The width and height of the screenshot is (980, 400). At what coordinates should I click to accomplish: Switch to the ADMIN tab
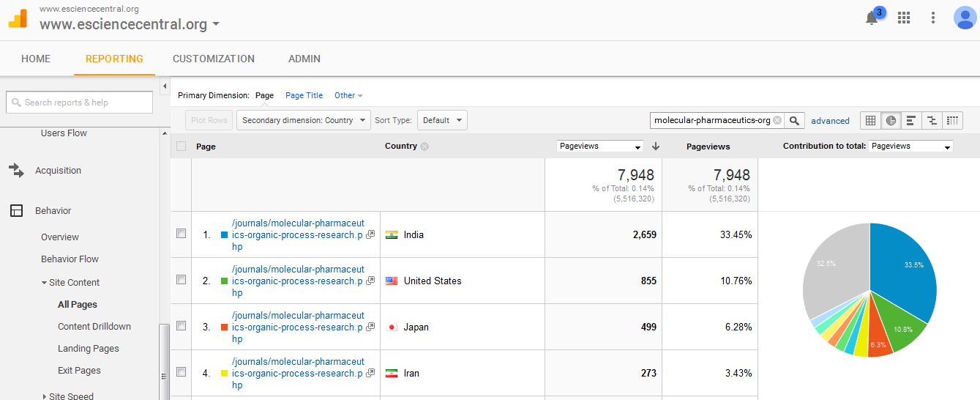coord(304,59)
